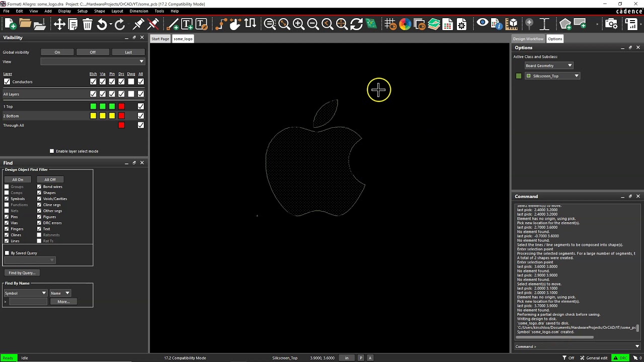Click the Show Element info icon
The width and height of the screenshot is (644, 362).
point(497,24)
